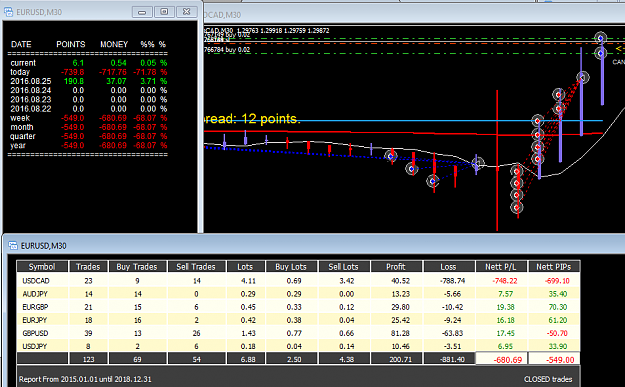The height and width of the screenshot is (387, 625).
Task: Click today's points value -739.8
Action: [73, 72]
